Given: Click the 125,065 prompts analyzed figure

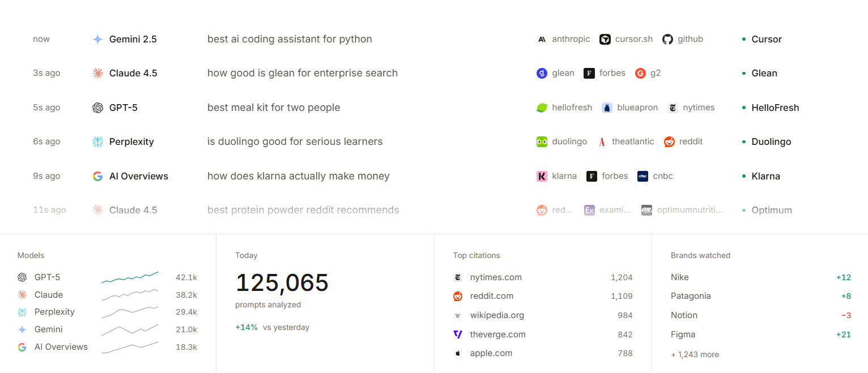Looking at the screenshot, I should pyautogui.click(x=282, y=282).
